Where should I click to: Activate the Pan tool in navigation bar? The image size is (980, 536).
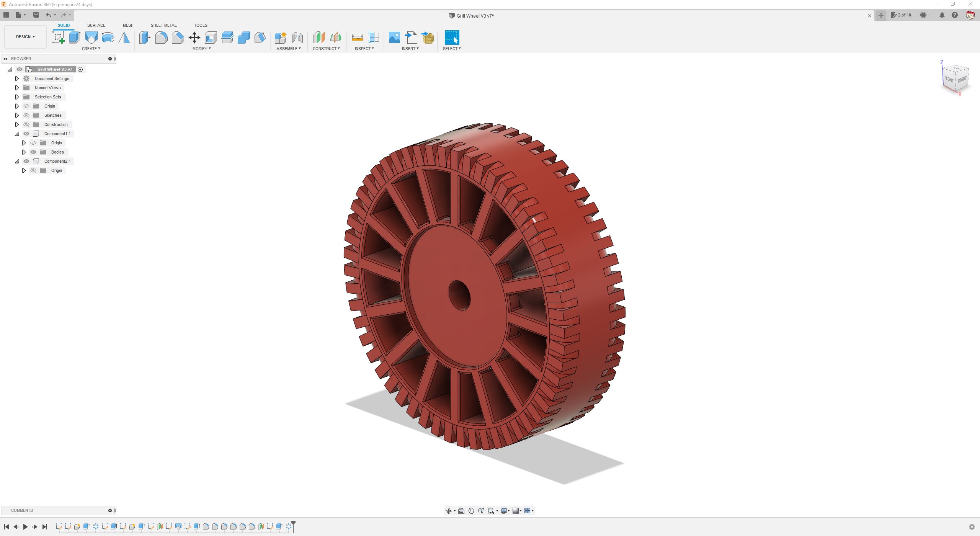pyautogui.click(x=471, y=510)
